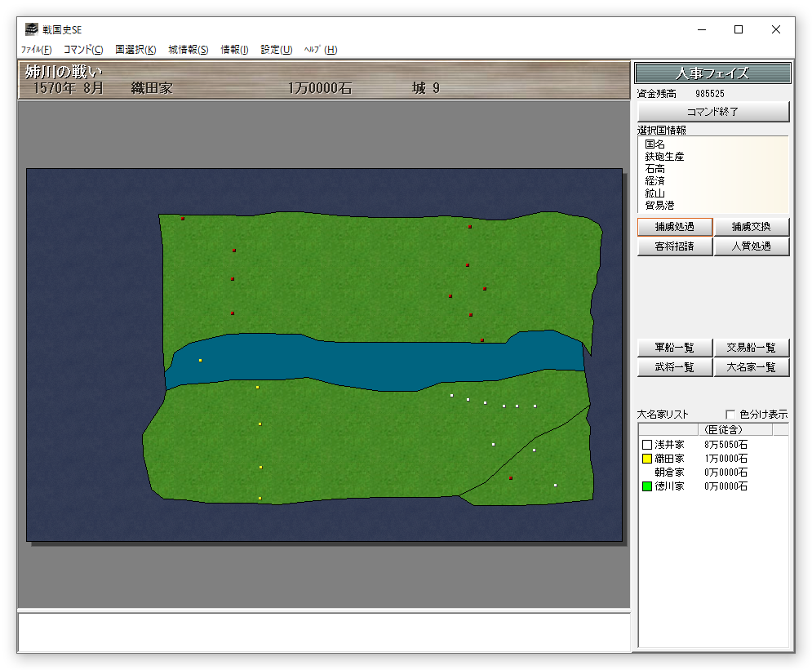Open the ファイル(F) menu

click(36, 50)
